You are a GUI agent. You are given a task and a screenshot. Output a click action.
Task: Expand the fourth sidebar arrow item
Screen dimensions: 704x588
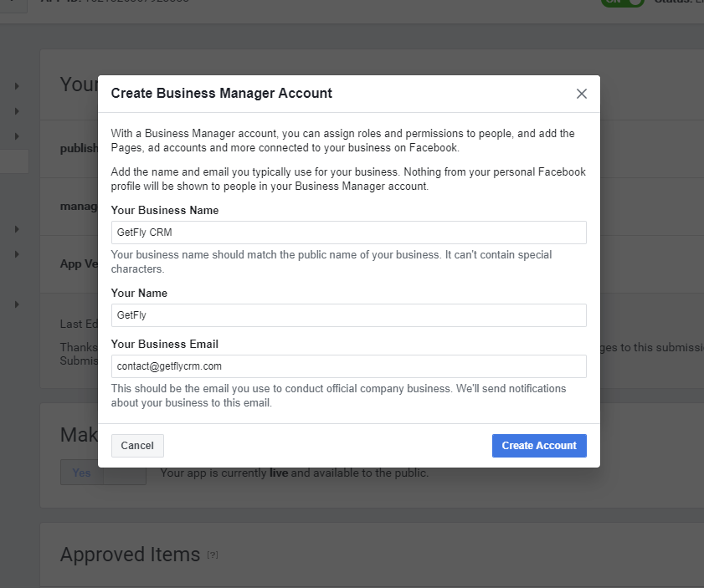17,229
